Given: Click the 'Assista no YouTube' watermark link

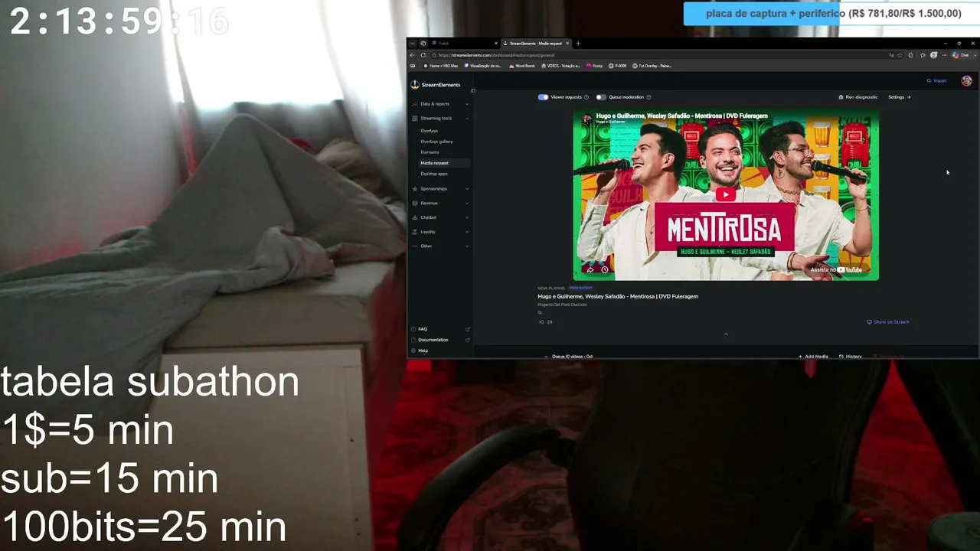Looking at the screenshot, I should (x=836, y=269).
